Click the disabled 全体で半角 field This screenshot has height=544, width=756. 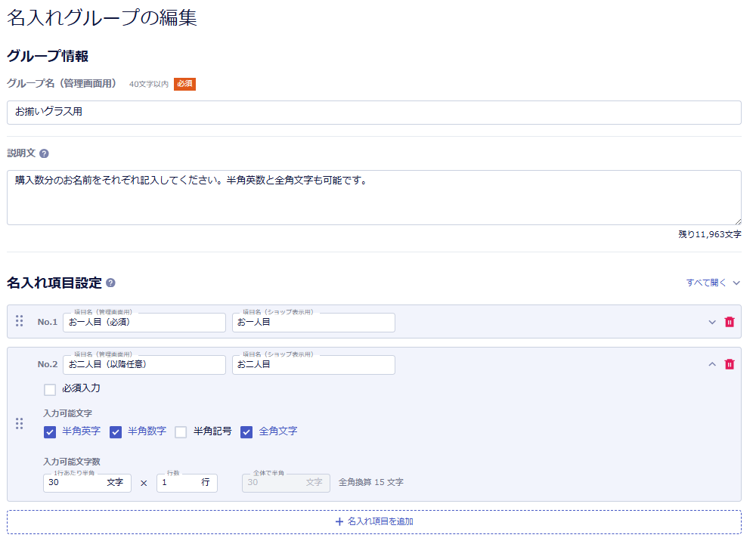click(286, 483)
